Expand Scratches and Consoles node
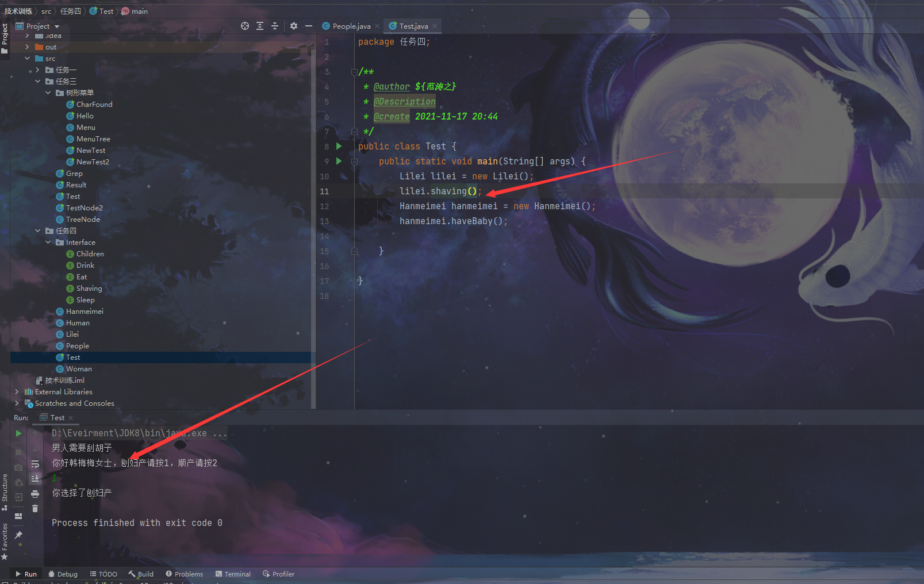The height and width of the screenshot is (584, 924). [x=17, y=404]
